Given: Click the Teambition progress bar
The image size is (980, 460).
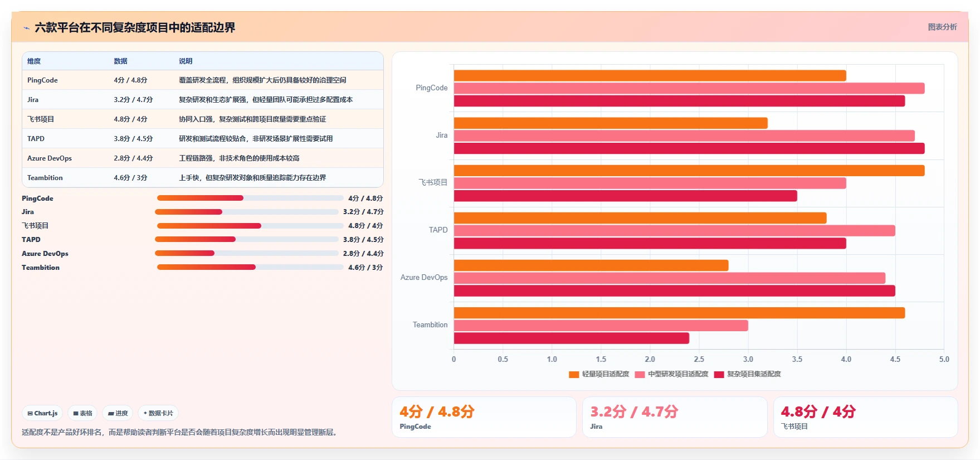Looking at the screenshot, I should tap(250, 267).
